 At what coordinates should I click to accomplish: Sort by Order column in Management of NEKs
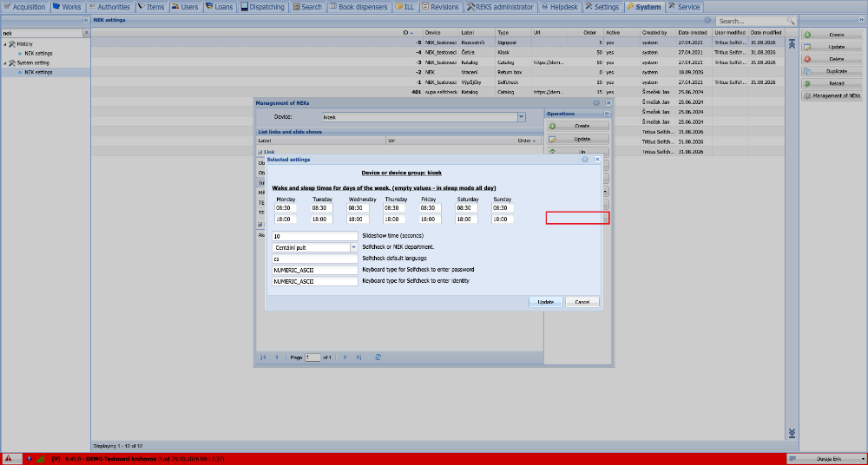coord(526,141)
